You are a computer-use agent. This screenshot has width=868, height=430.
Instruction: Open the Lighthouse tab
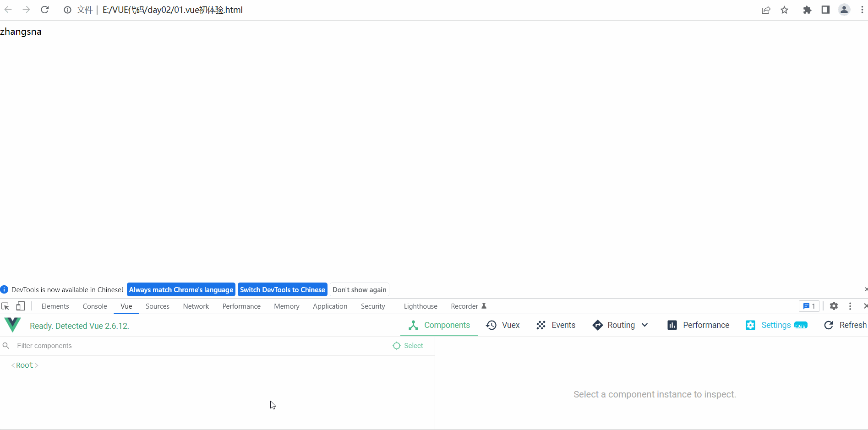click(x=420, y=306)
